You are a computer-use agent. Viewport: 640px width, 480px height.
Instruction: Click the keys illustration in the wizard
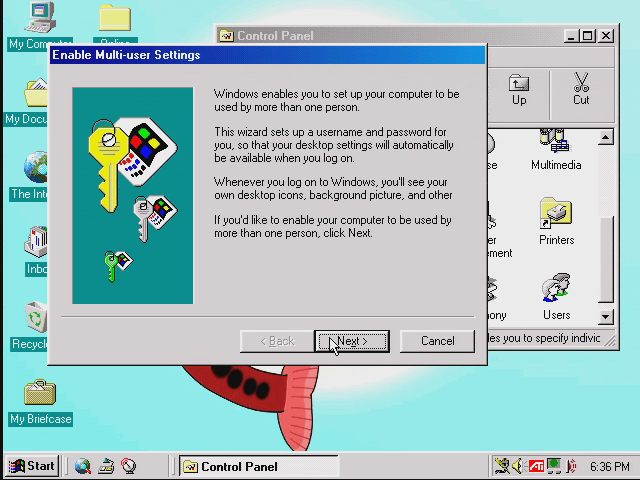(x=133, y=195)
